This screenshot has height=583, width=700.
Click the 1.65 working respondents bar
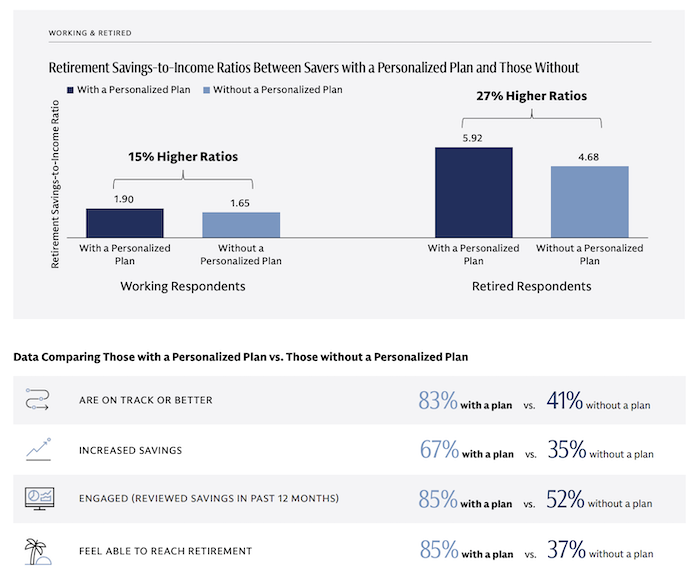point(241,225)
